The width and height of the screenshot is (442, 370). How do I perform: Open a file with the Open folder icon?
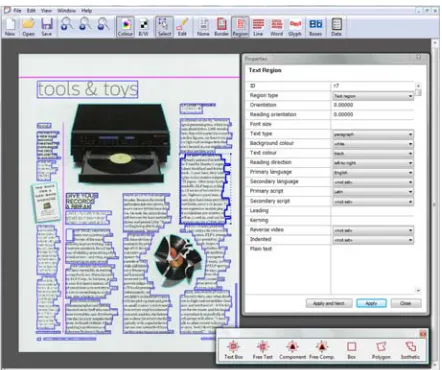28,27
